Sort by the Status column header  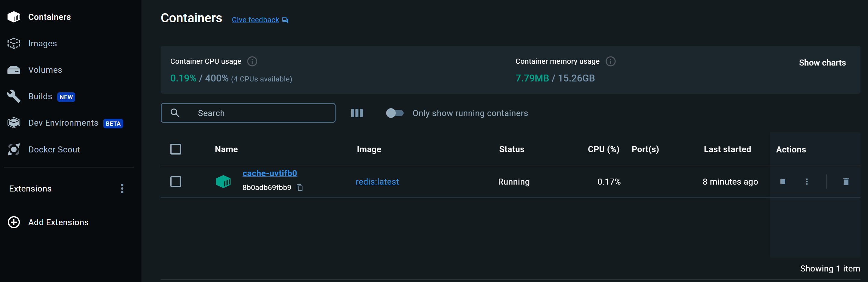tap(512, 149)
